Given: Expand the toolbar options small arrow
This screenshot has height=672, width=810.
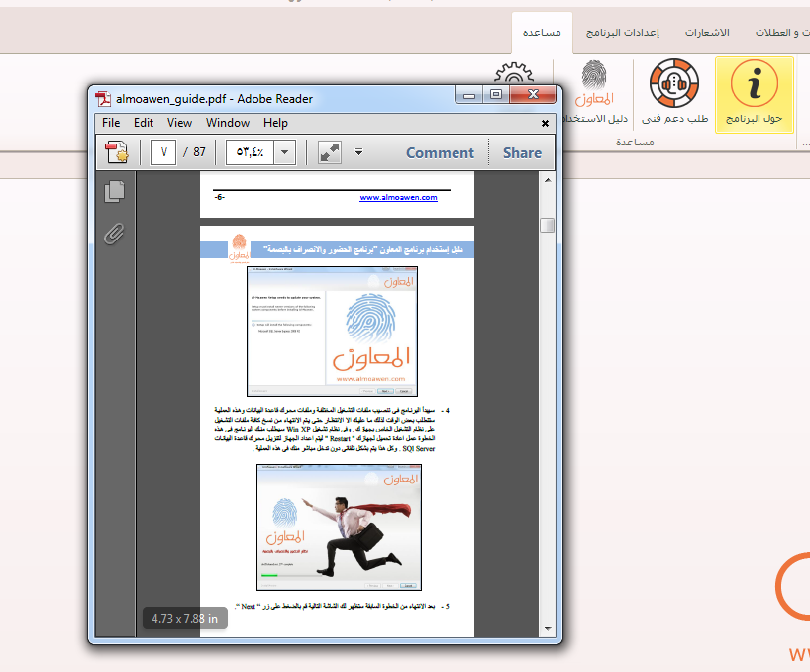Looking at the screenshot, I should click(x=358, y=152).
